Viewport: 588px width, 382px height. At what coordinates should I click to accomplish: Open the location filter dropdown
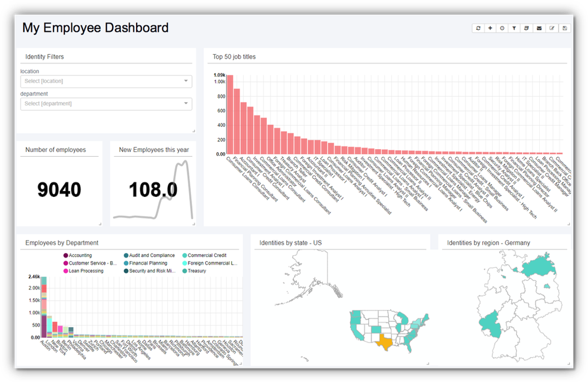[x=106, y=81]
